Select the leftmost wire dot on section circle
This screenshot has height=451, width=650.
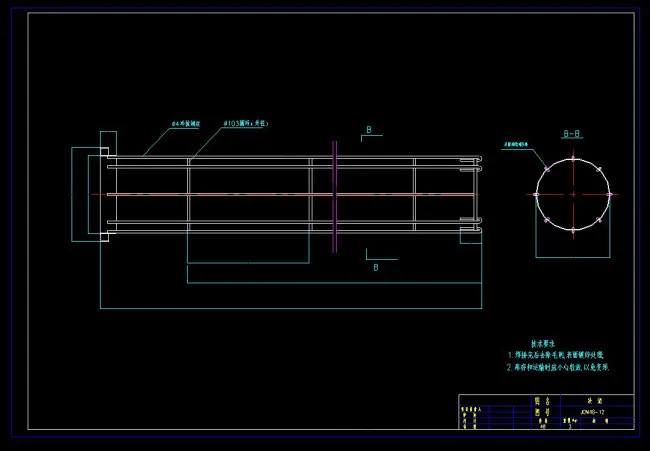(535, 194)
